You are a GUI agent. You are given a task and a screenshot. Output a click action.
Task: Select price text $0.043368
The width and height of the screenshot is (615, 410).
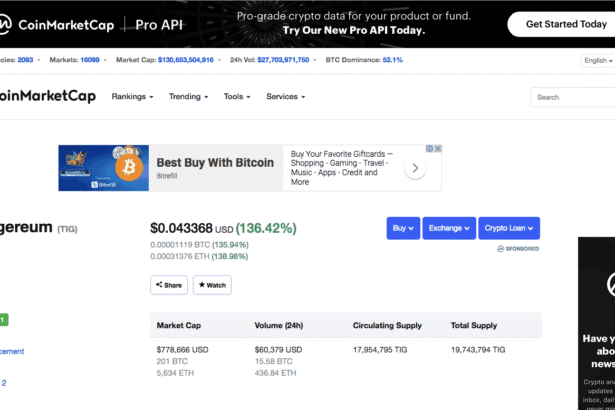coord(181,228)
